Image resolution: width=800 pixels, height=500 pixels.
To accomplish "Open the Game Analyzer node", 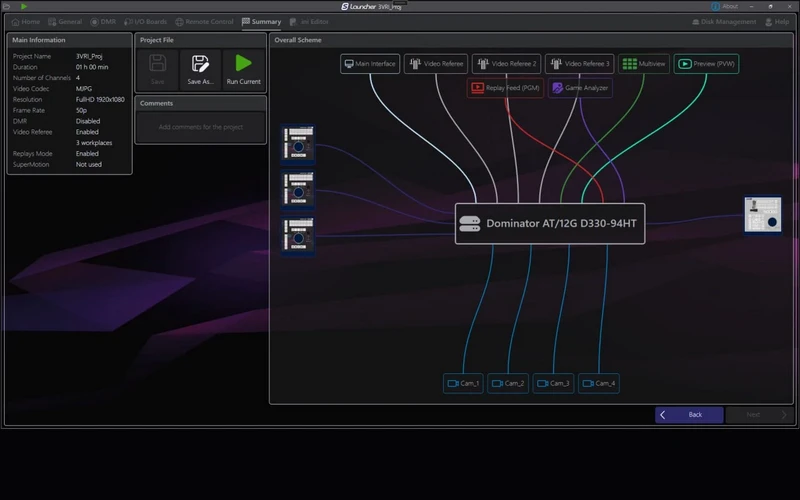I will (580, 88).
